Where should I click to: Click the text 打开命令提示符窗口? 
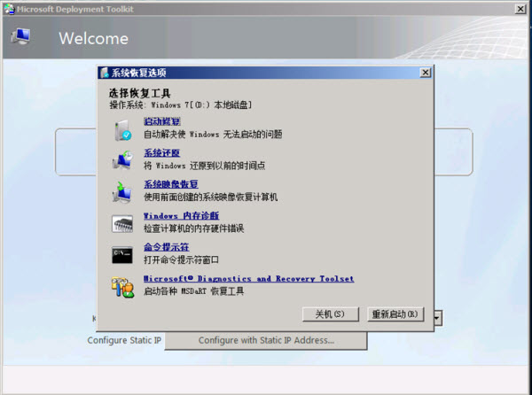click(181, 260)
